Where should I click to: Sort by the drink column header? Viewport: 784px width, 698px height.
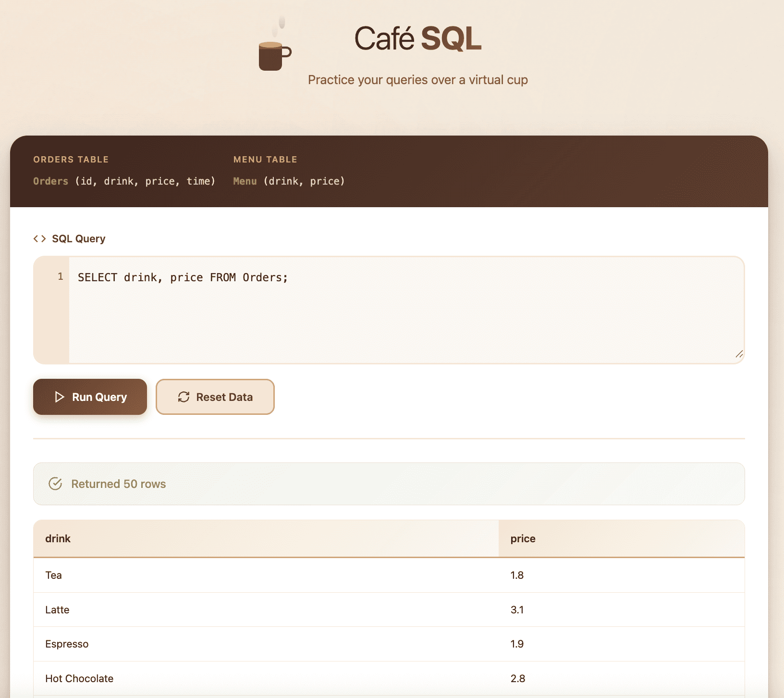(x=58, y=538)
